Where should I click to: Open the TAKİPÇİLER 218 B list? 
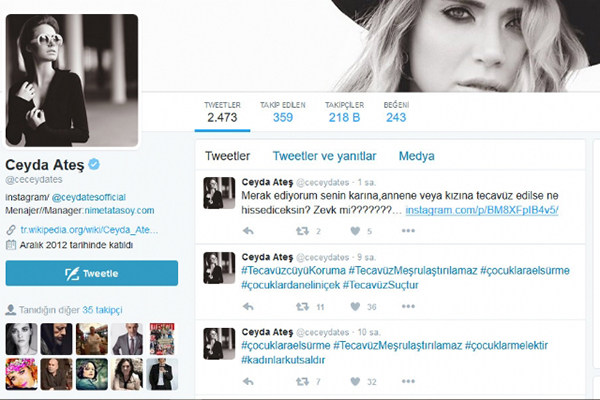tap(344, 112)
